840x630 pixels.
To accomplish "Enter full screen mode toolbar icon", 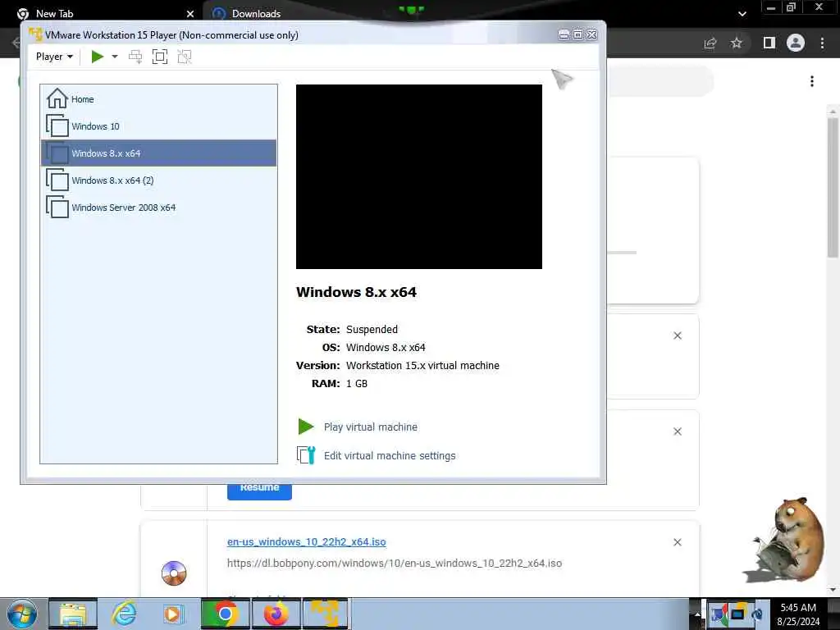I will 160,57.
